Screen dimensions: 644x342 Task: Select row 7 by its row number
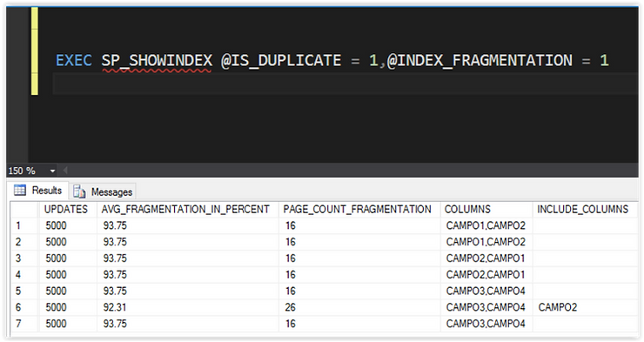(24, 324)
